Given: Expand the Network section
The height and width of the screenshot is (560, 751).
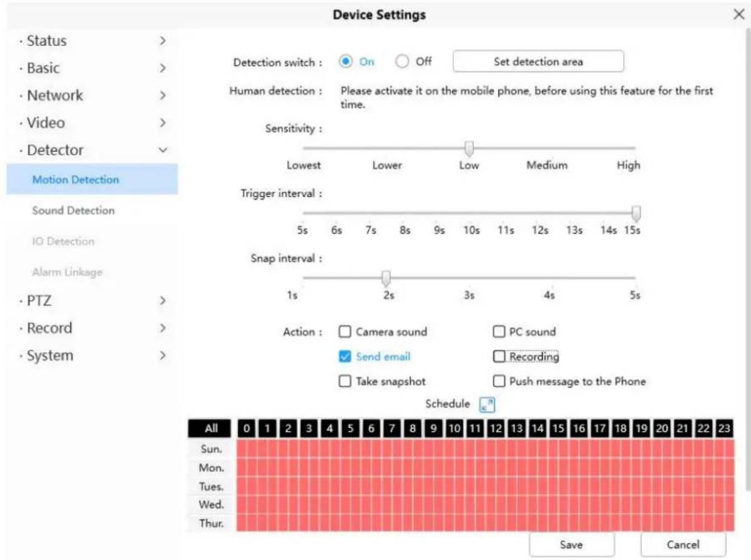Looking at the screenshot, I should [x=93, y=95].
